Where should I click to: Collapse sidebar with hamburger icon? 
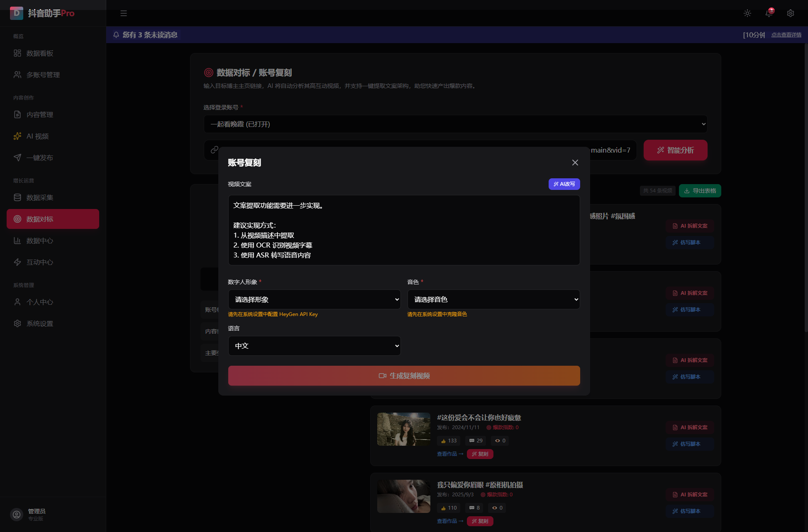[x=124, y=13]
